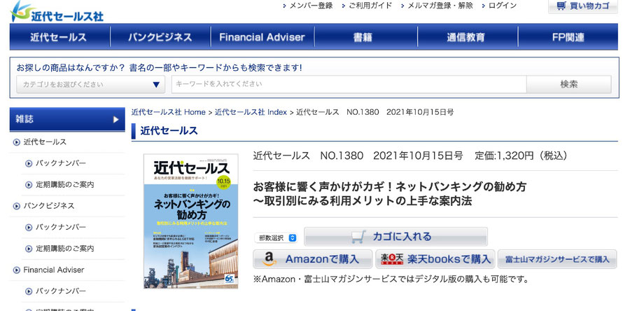Screen dimensions: 644x311
Task: Click the 検索 button
Action: [569, 84]
